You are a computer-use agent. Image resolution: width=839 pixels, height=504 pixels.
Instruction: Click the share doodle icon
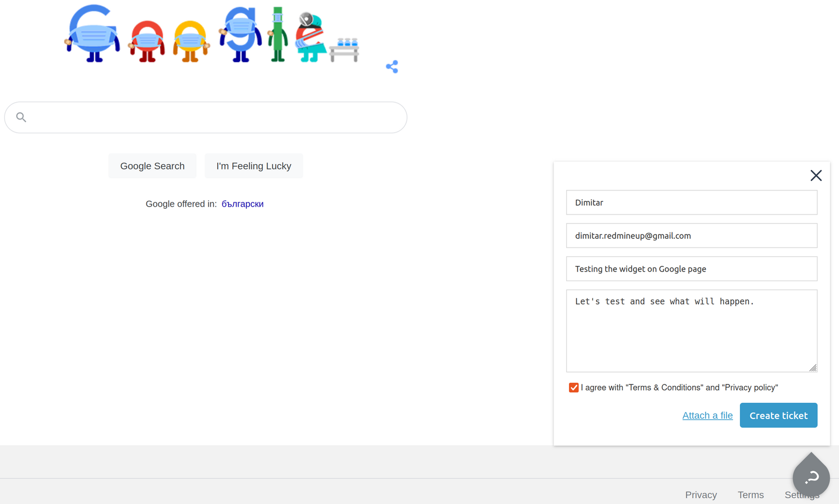click(x=392, y=66)
